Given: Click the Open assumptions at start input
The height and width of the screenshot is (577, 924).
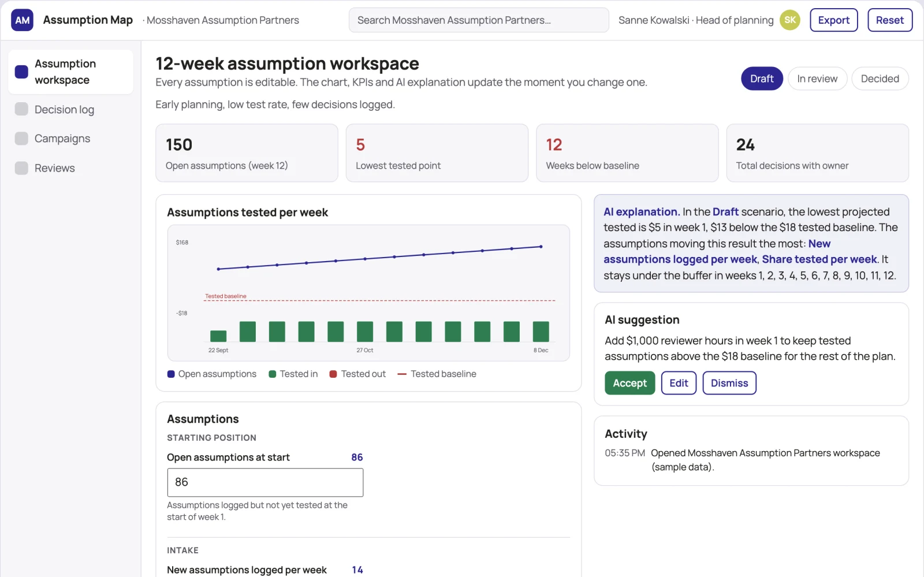Looking at the screenshot, I should coord(265,482).
